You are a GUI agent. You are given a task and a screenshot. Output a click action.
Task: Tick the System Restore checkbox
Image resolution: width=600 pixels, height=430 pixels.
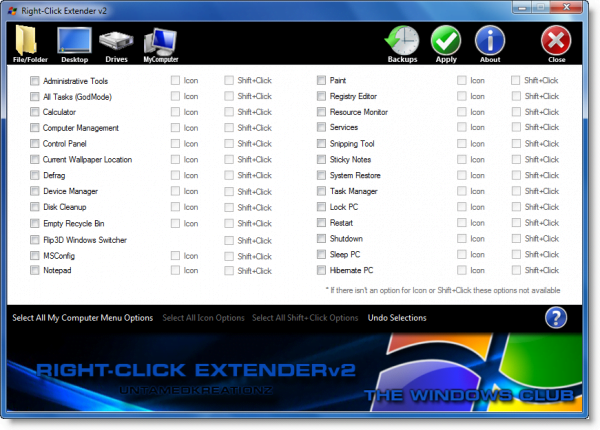click(x=321, y=175)
